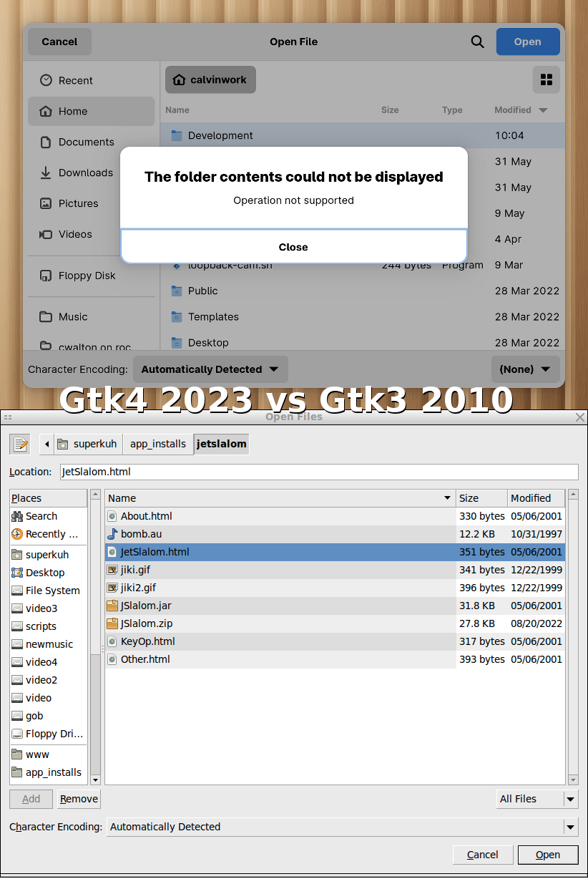The height and width of the screenshot is (879, 588).
Task: Expand the Automatically Detected encoding combo box
Action: pos(342,827)
